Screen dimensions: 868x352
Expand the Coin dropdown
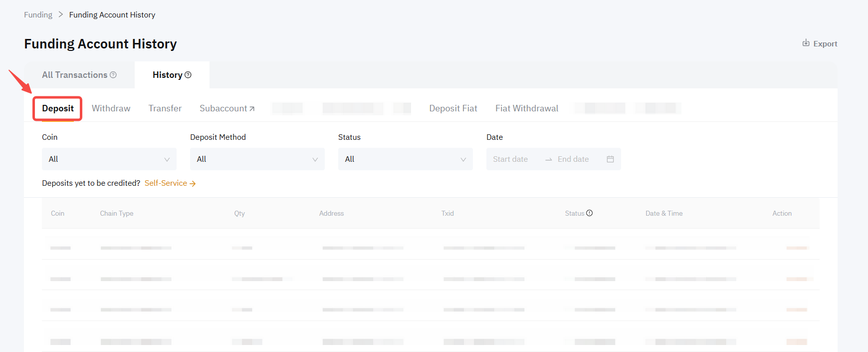tap(109, 159)
